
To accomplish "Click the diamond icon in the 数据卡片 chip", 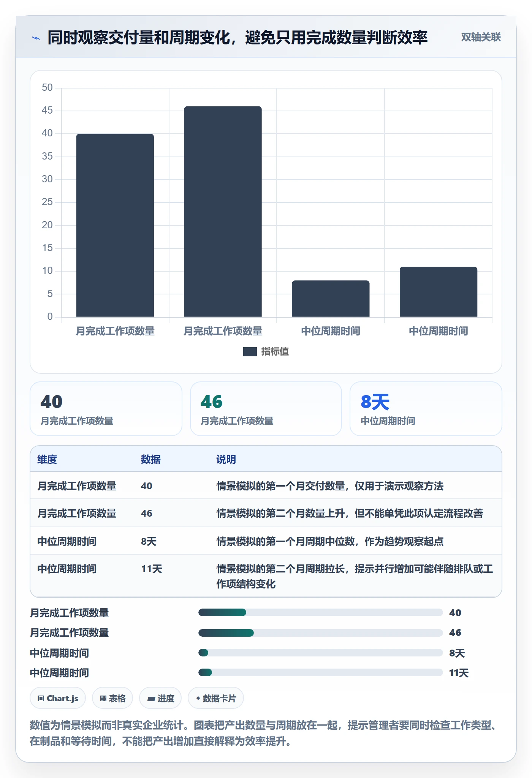I will point(198,698).
